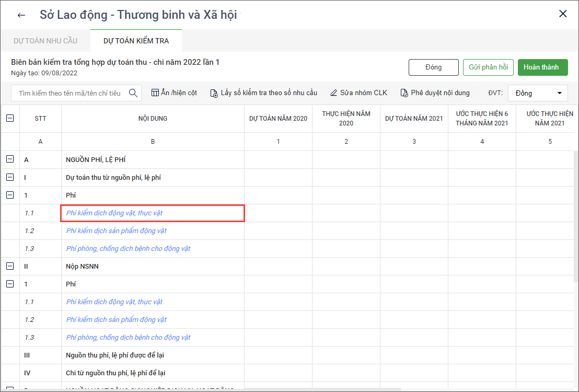Image resolution: width=579 pixels, height=392 pixels.
Task: Collapse section A Nguồn phí, lệ phí
Action: coord(10,160)
